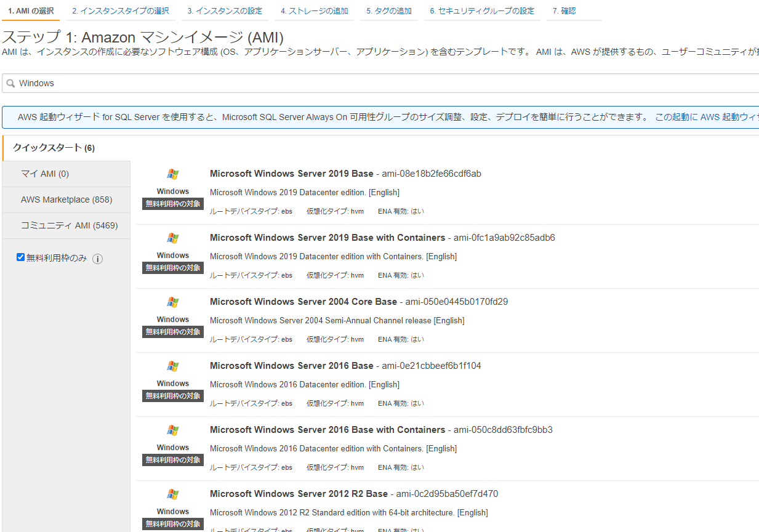Select AWS Marketplace (858) category
This screenshot has width=759, height=532.
pos(66,200)
